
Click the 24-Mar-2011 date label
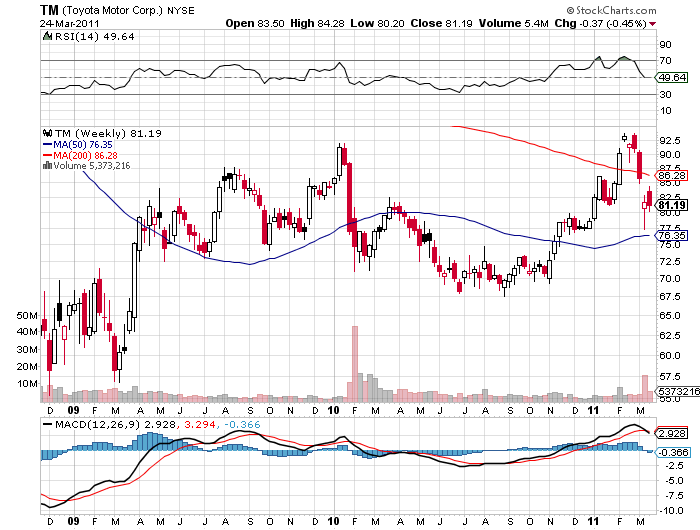[x=69, y=23]
